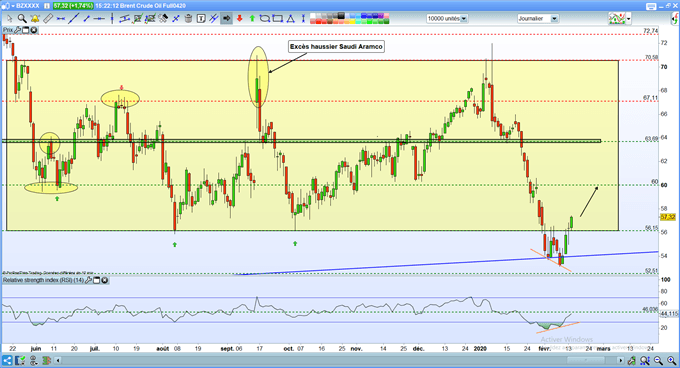Remove the RSI indicator panel

point(104,280)
